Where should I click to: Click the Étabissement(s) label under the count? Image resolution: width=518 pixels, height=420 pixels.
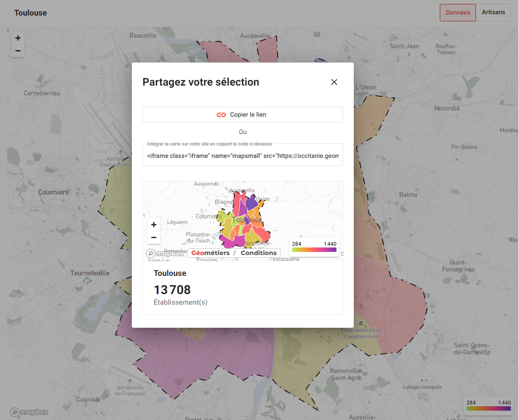click(180, 302)
